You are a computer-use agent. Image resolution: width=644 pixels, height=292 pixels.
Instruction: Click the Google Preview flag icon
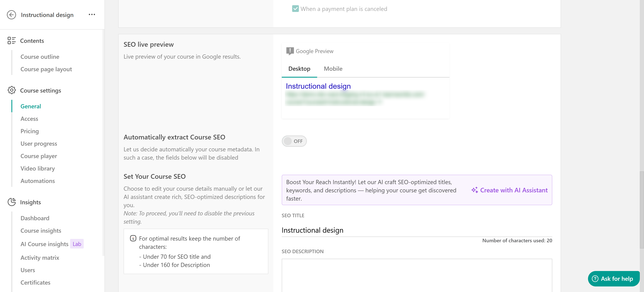pyautogui.click(x=290, y=51)
